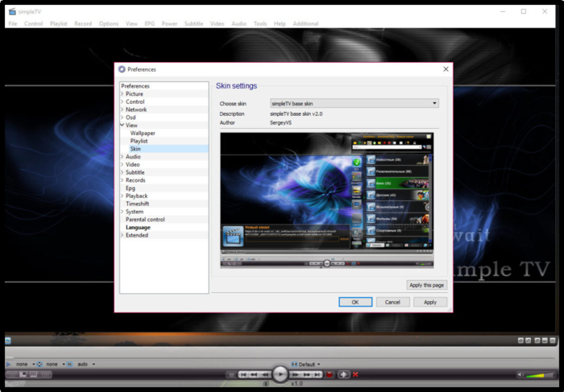This screenshot has width=564, height=392.
Task: Open the File menu
Action: (x=13, y=23)
